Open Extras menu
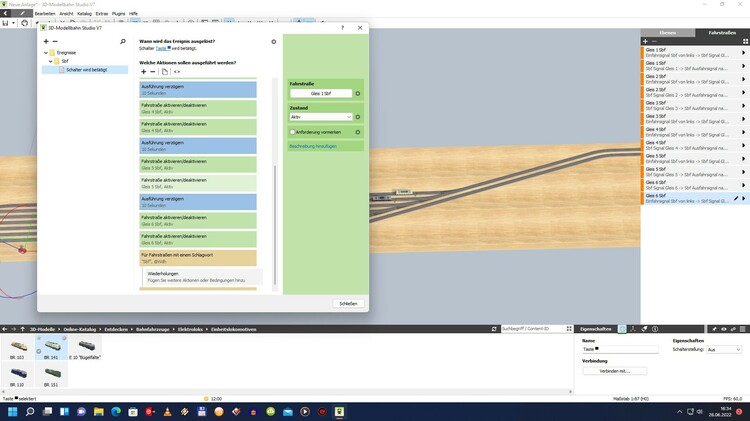Image resolution: width=750 pixels, height=421 pixels. point(102,14)
